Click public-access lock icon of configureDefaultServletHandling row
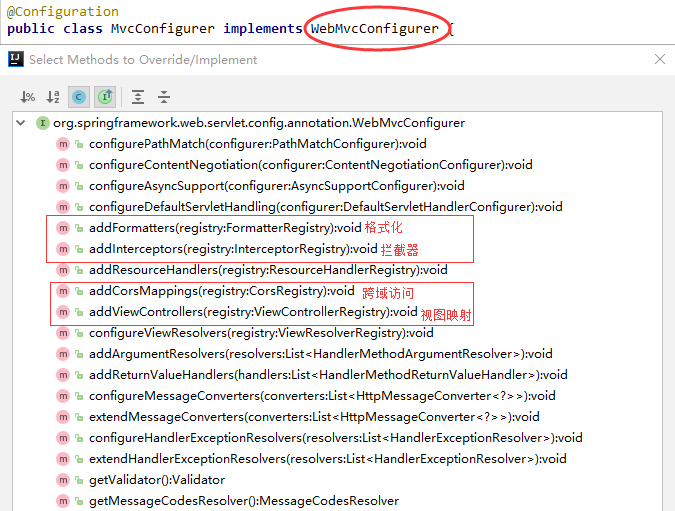 tap(79, 207)
